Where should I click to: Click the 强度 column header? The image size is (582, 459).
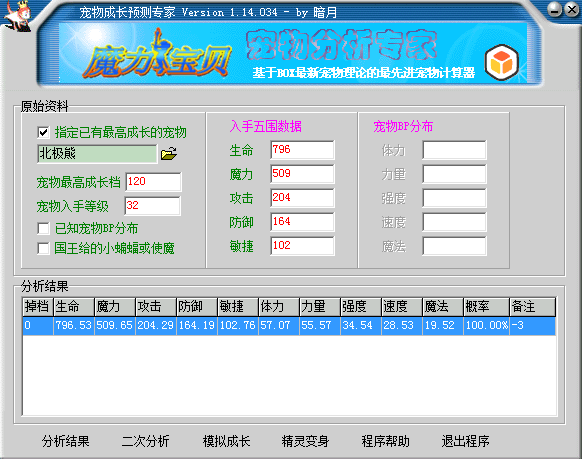click(361, 307)
